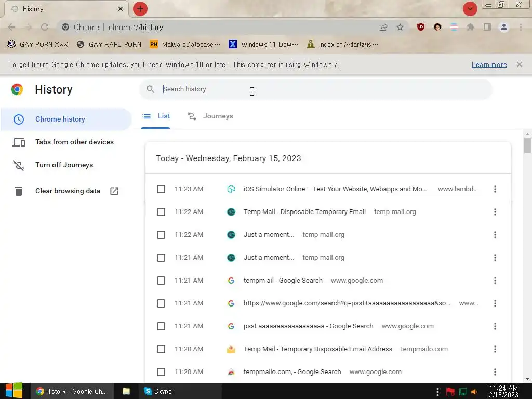Reload the page with the refresh icon
Screen dimensions: 532x399
point(45,27)
